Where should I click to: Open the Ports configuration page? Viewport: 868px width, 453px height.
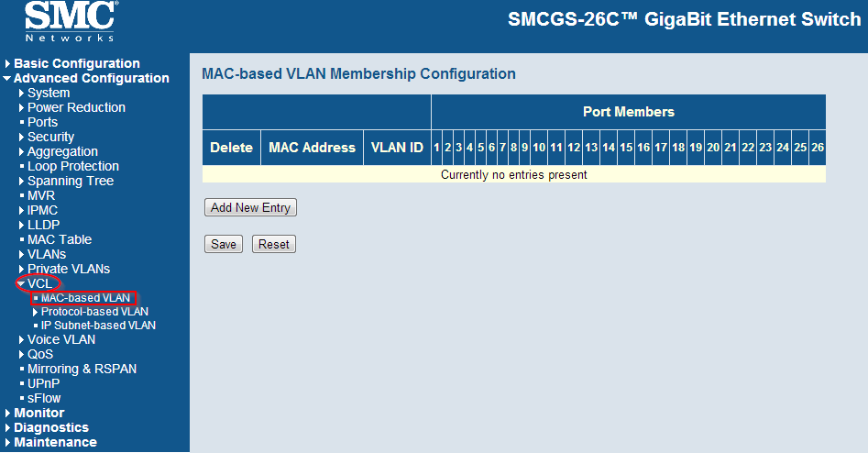tap(42, 122)
